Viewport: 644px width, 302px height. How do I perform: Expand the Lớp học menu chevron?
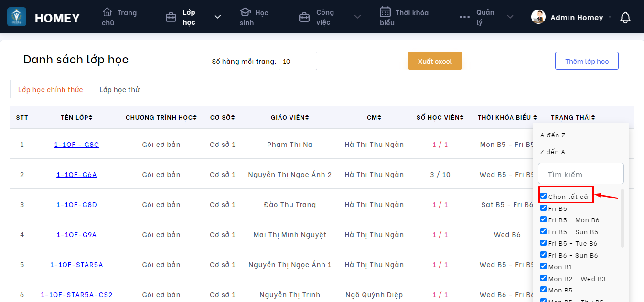pyautogui.click(x=217, y=17)
